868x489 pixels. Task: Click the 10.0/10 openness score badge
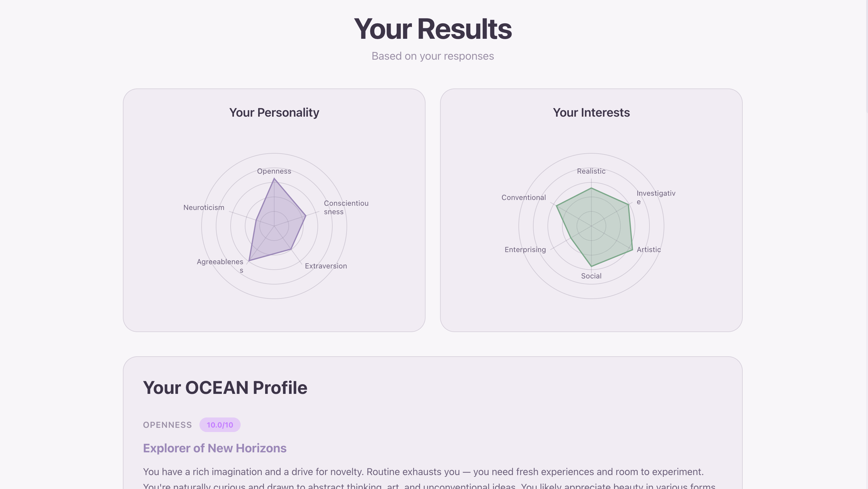220,424
